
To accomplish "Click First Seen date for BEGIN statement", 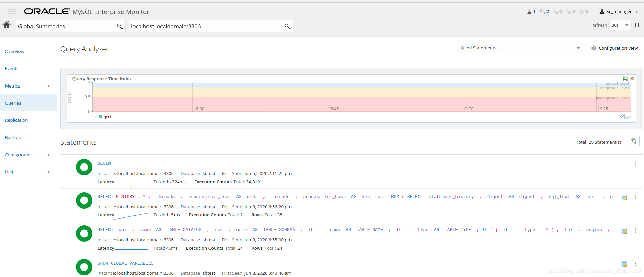I will coord(268,173).
